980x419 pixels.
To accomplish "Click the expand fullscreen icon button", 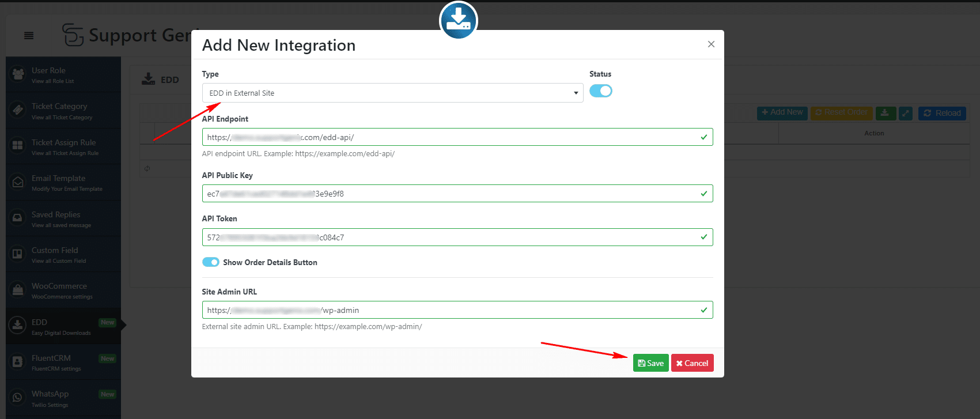I will point(906,113).
